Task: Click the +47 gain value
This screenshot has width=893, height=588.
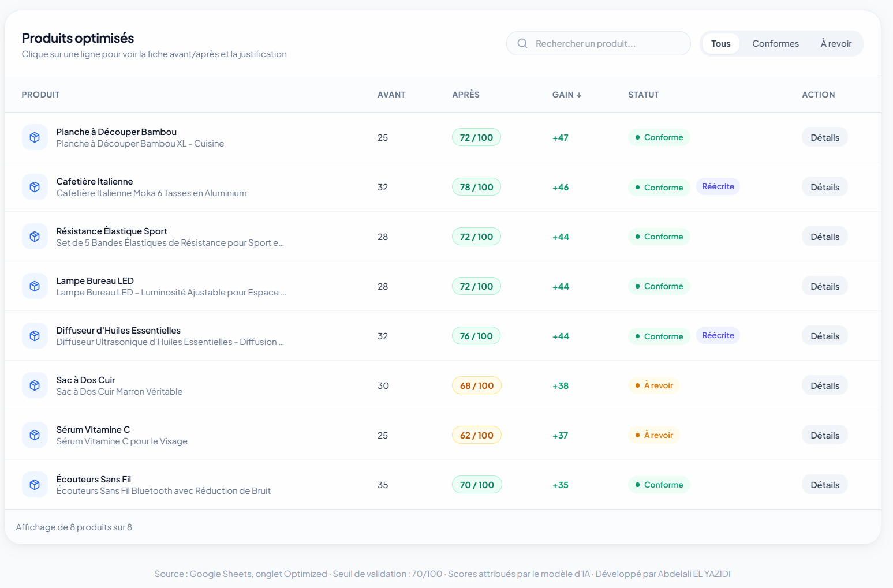Action: 560,138
